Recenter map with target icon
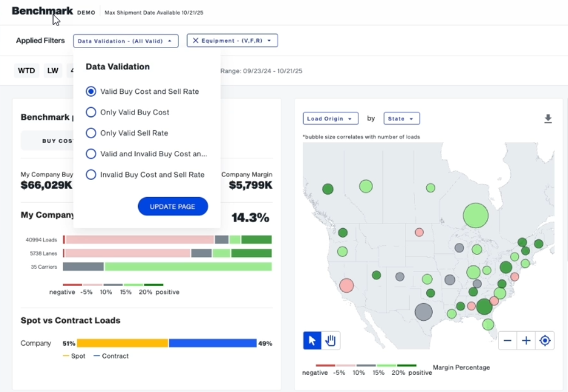 click(545, 340)
